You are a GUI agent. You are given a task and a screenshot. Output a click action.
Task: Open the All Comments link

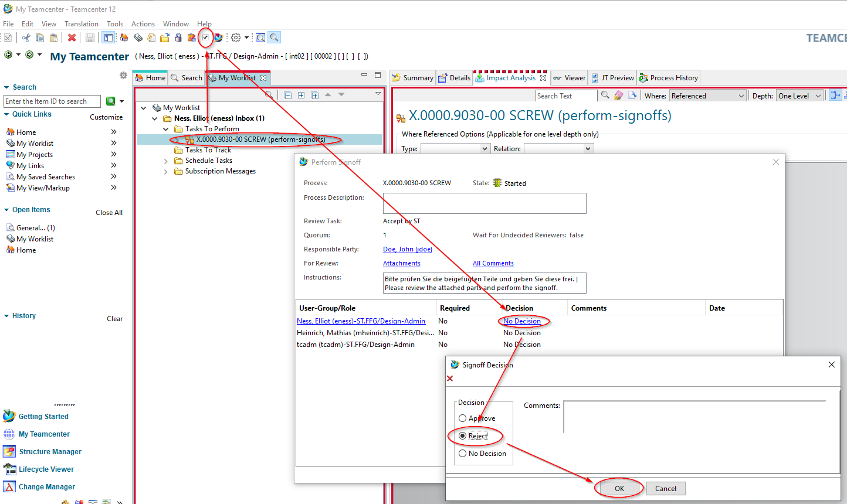(493, 263)
